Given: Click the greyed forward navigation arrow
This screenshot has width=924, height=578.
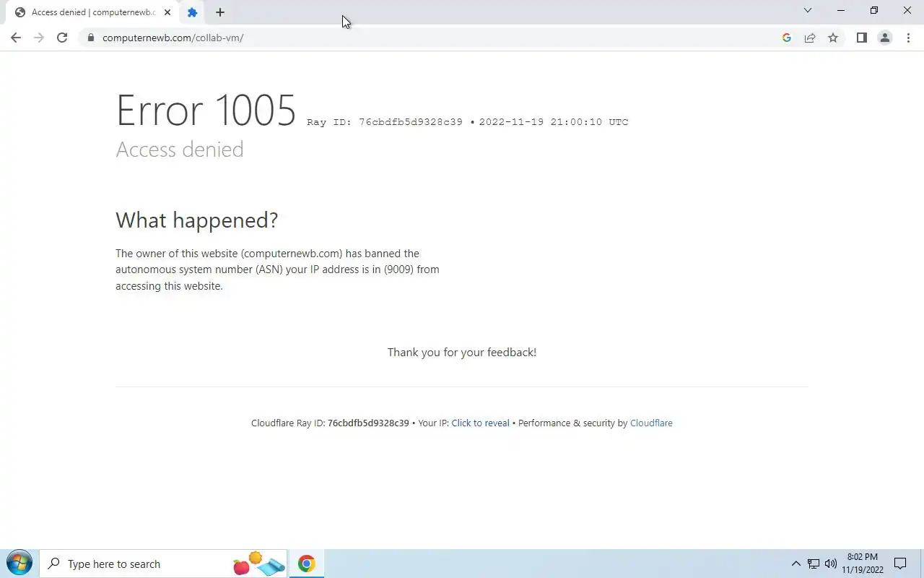Looking at the screenshot, I should click(39, 38).
